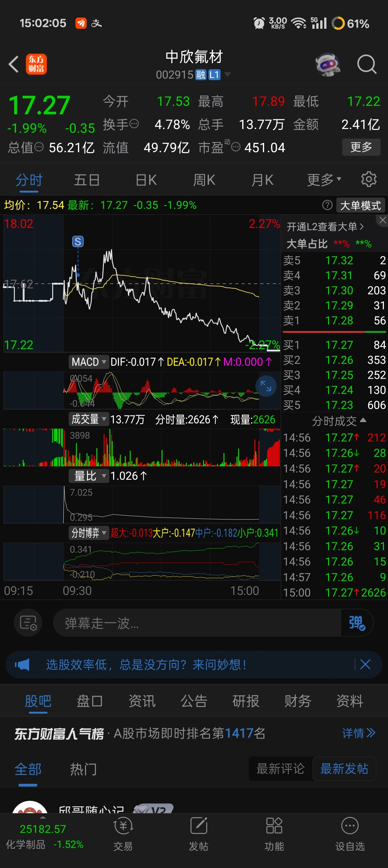The image size is (388, 868).
Task: Open info icon beside 市盈
Action: coord(236,147)
